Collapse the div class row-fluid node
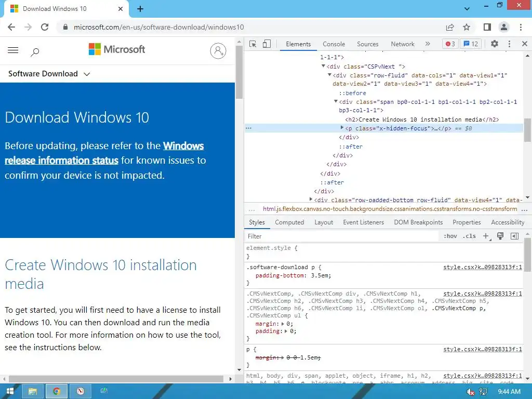The image size is (532, 399). pyautogui.click(x=329, y=75)
